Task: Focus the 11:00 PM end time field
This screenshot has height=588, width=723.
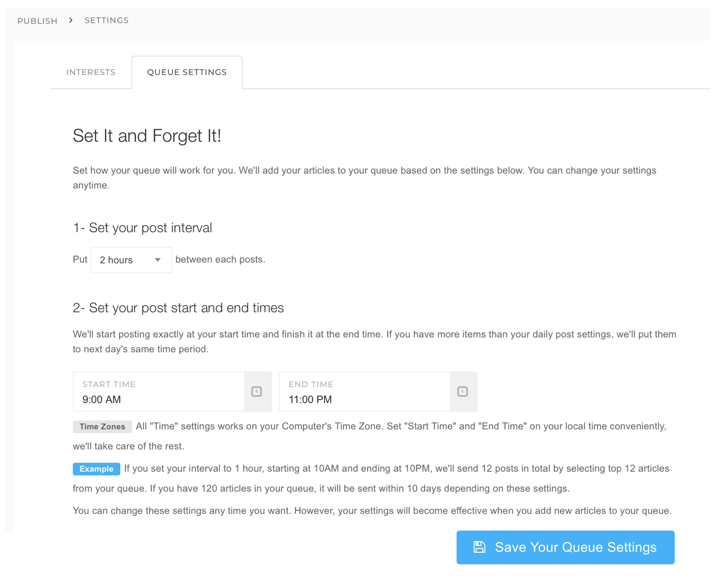Action: point(365,392)
